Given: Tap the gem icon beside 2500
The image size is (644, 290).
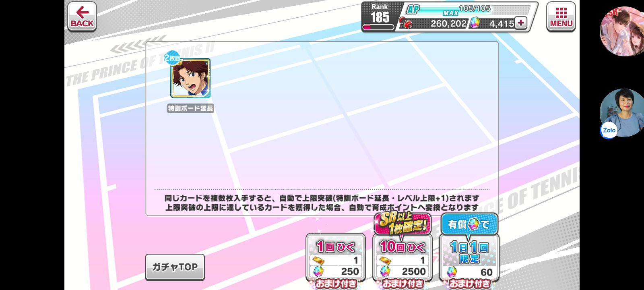Looking at the screenshot, I should point(385,271).
